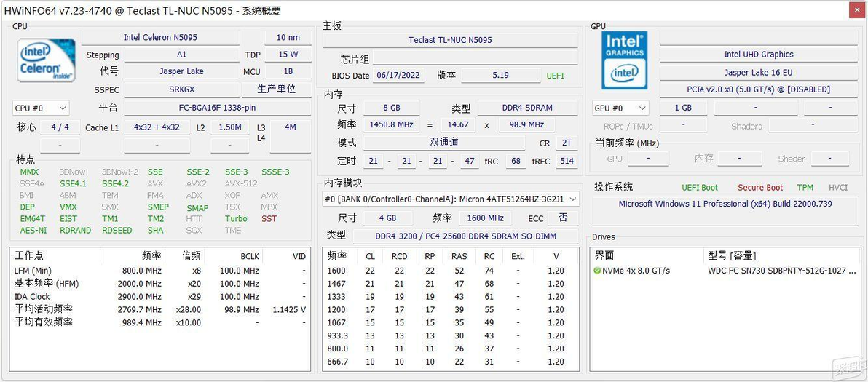Click the Stepping A1 value
The image size is (868, 382).
click(x=181, y=54)
